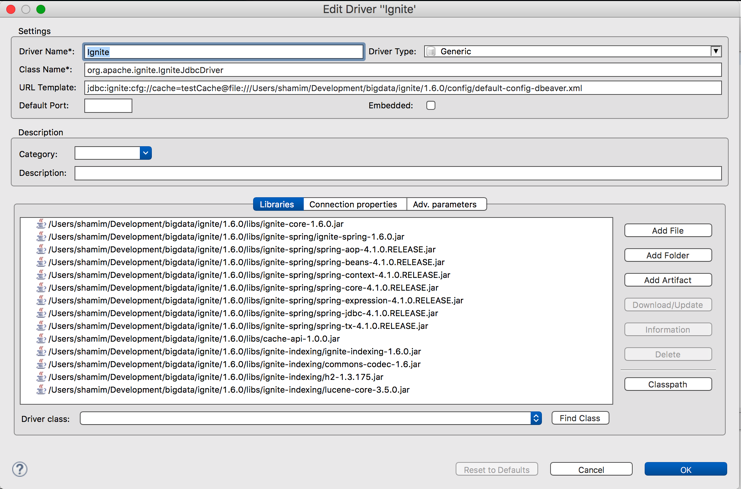Click the jar icon beside spring-tx-4.1.0.RELEASE.jar
Viewport: 741px width, 489px height.
(x=41, y=326)
